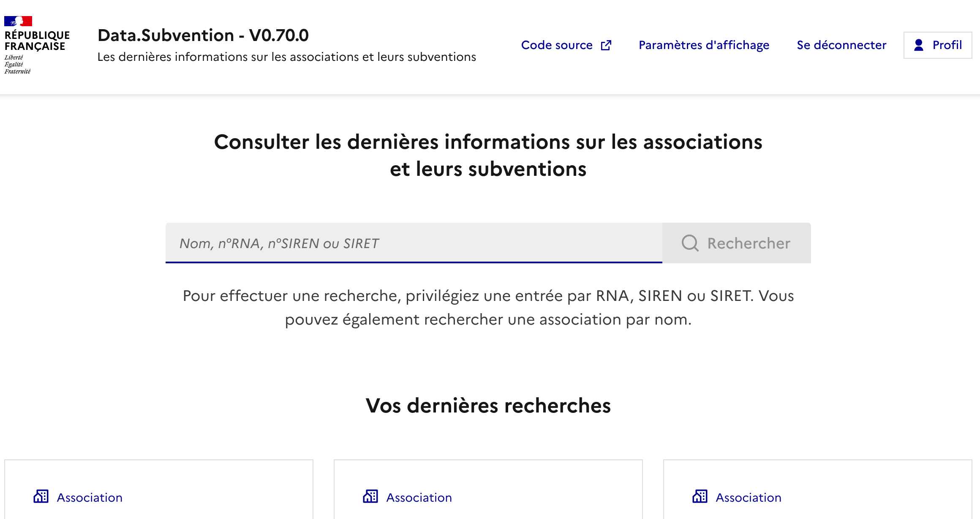Click the magnifying glass icon in Rechercher
This screenshot has width=980, height=519.
(x=690, y=243)
